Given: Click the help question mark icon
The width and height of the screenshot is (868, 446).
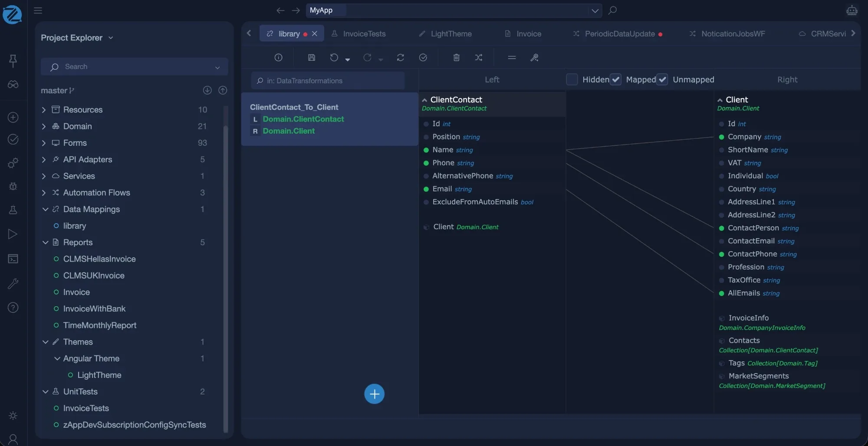Looking at the screenshot, I should tap(13, 308).
